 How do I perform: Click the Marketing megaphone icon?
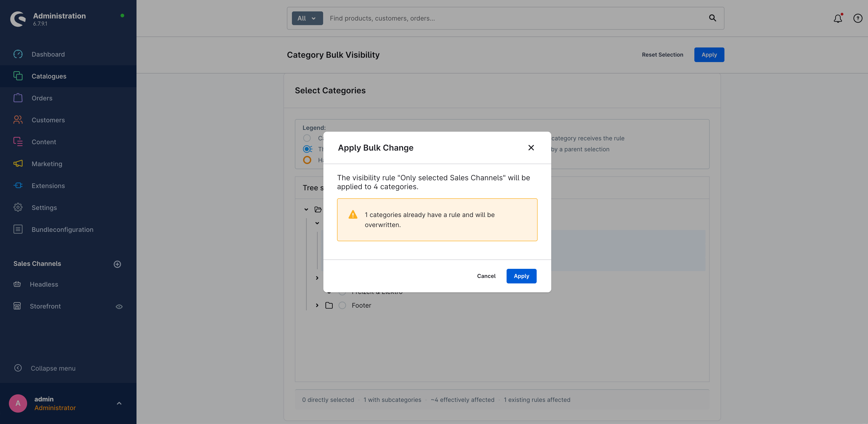point(18,164)
